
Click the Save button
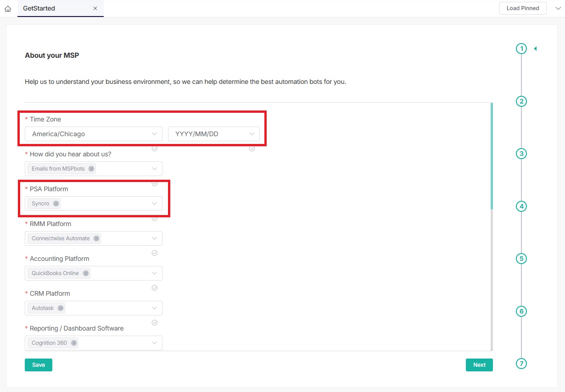pyautogui.click(x=39, y=365)
